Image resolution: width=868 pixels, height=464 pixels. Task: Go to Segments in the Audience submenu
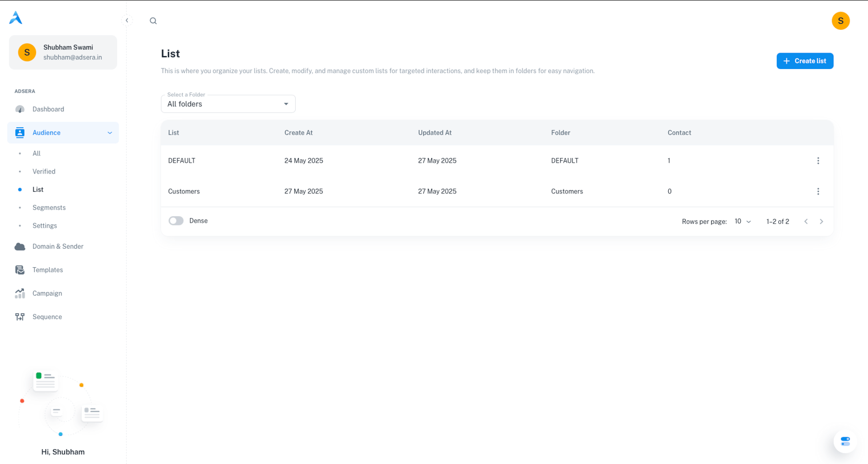[49, 208]
